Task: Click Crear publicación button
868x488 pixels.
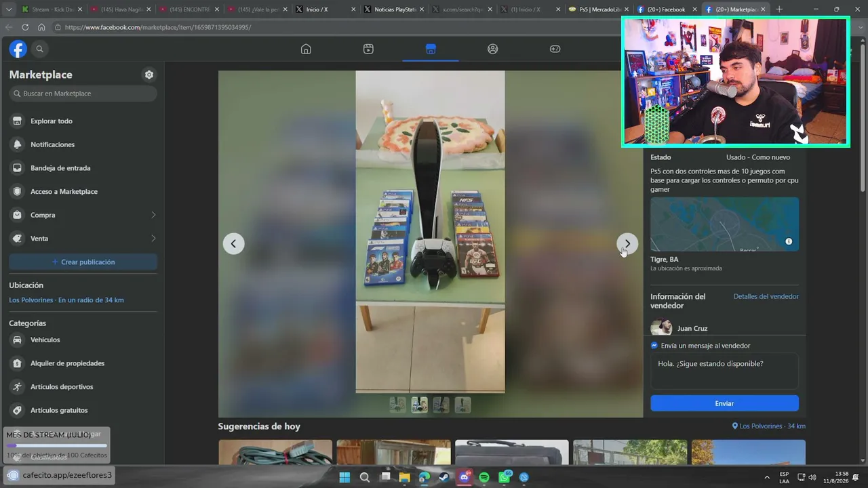Action: (83, 262)
